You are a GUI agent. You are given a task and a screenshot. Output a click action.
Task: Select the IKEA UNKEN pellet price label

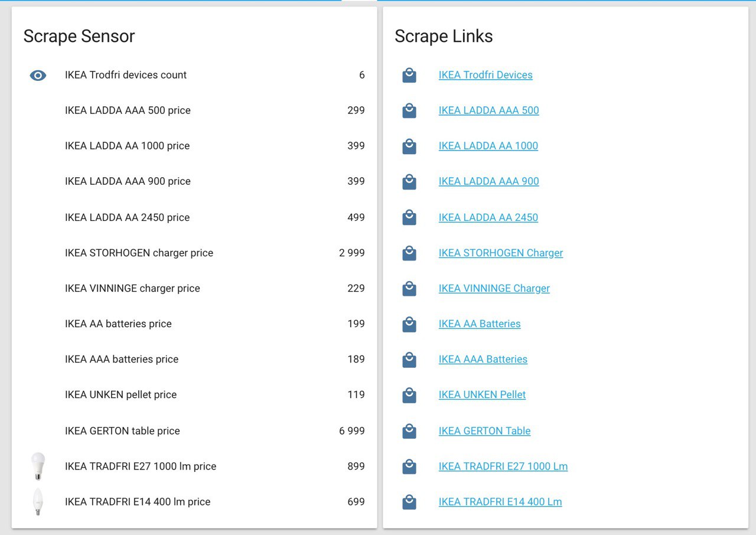pos(121,394)
